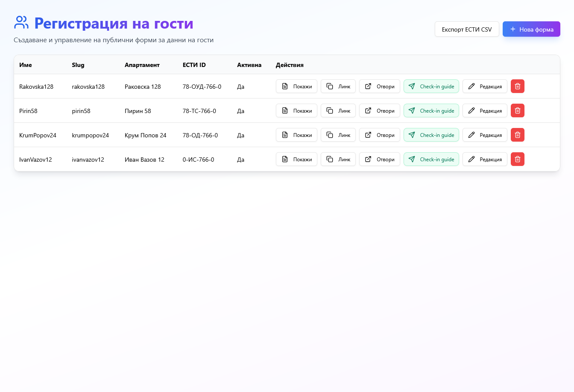Remove IvanVazov12 using the red trash icon
This screenshot has width=574, height=392.
click(x=518, y=159)
